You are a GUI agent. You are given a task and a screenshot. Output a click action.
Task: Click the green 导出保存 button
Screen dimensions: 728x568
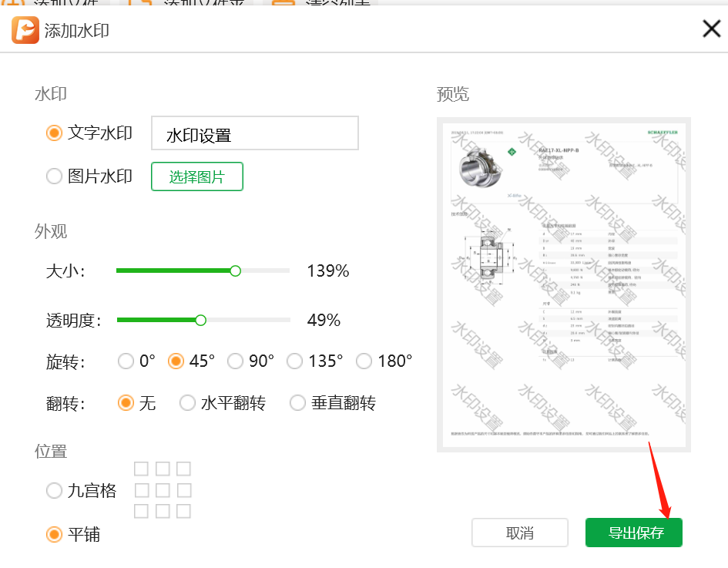(634, 533)
